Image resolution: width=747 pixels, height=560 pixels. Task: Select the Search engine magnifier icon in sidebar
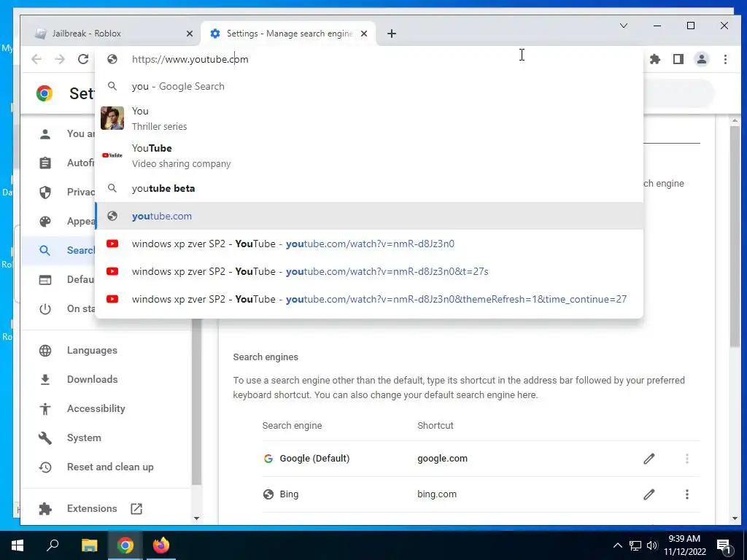click(45, 251)
